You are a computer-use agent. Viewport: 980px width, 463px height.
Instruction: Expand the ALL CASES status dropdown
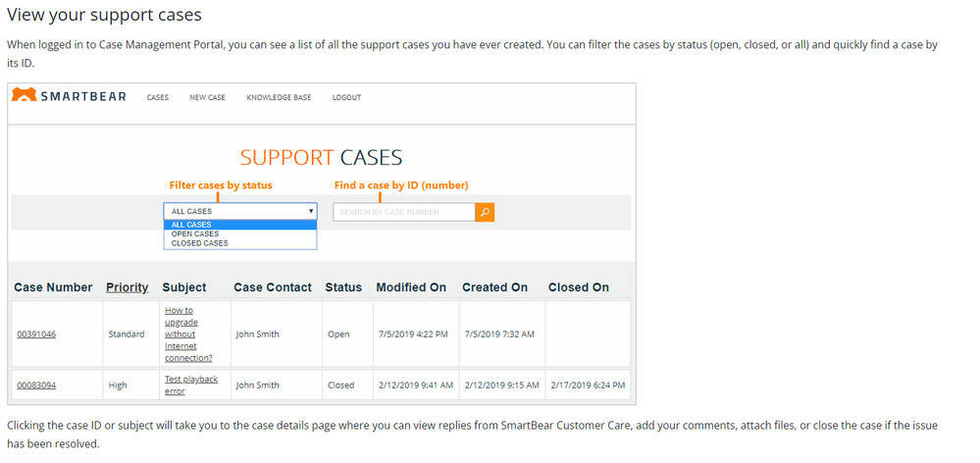[x=240, y=211]
